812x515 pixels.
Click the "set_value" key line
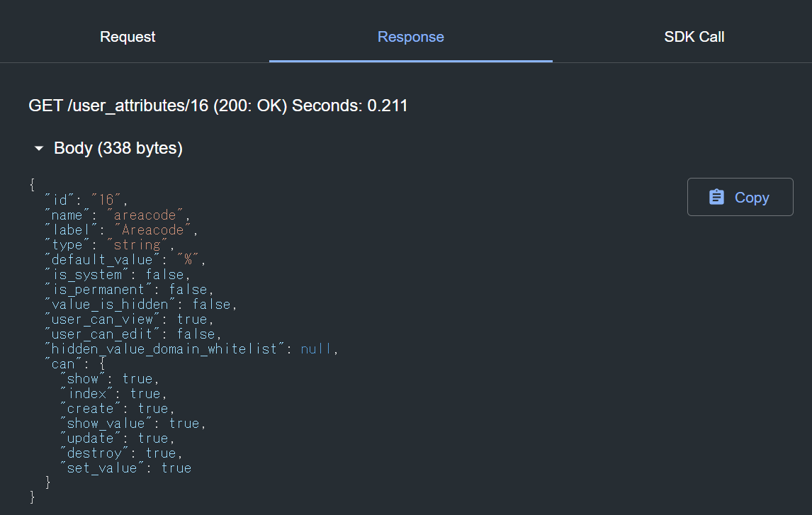pos(126,468)
